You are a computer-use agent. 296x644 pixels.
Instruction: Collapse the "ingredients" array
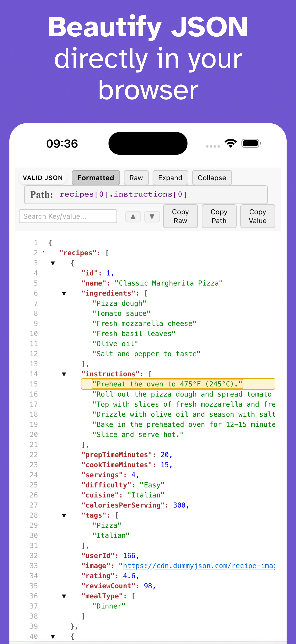64,293
